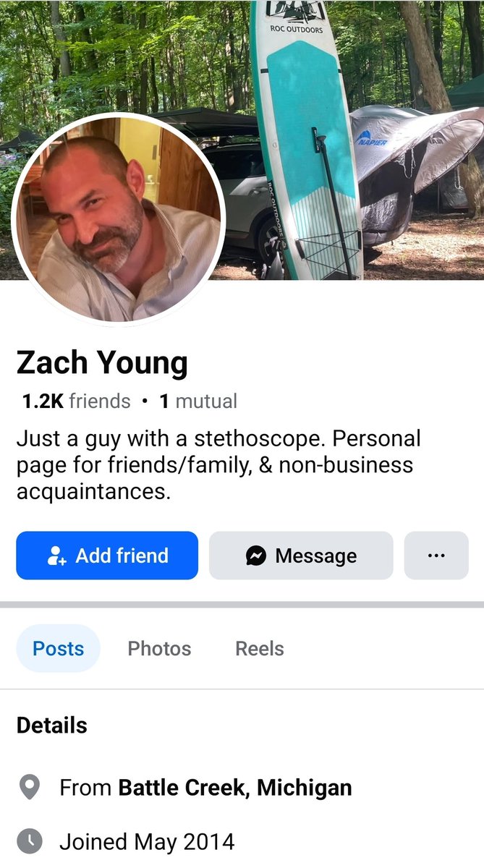
Task: Click the Add friend button
Action: 107,556
